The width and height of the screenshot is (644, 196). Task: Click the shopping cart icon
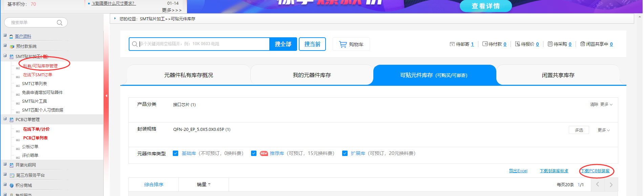[343, 44]
